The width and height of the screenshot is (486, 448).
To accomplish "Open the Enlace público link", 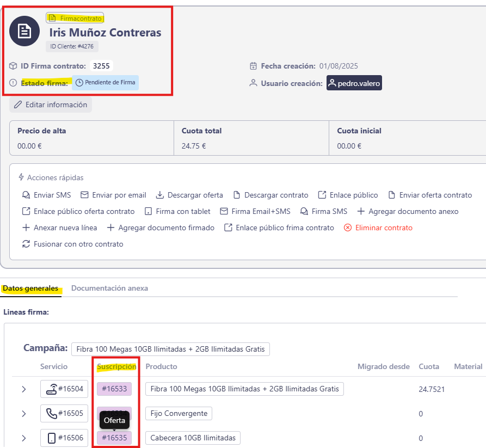I will (348, 195).
